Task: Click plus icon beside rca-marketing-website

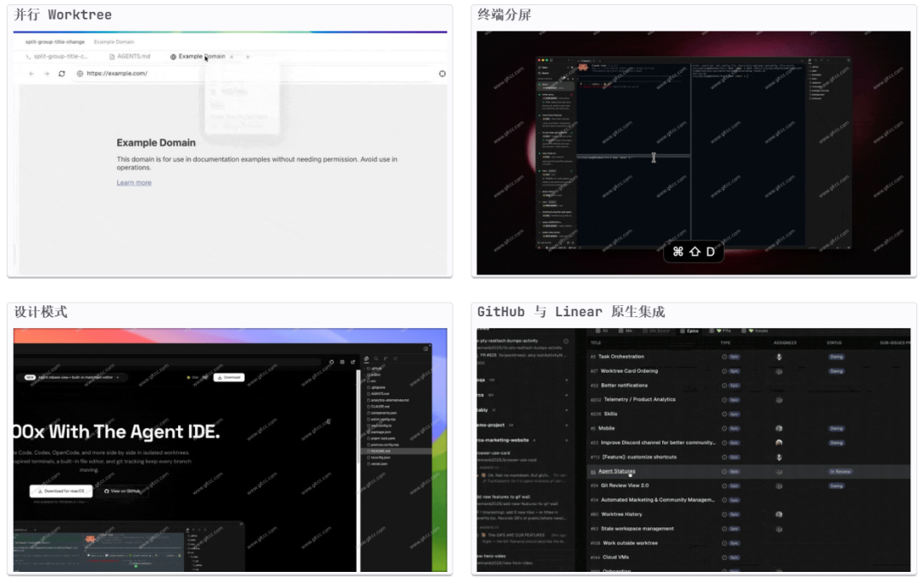Action: (567, 440)
